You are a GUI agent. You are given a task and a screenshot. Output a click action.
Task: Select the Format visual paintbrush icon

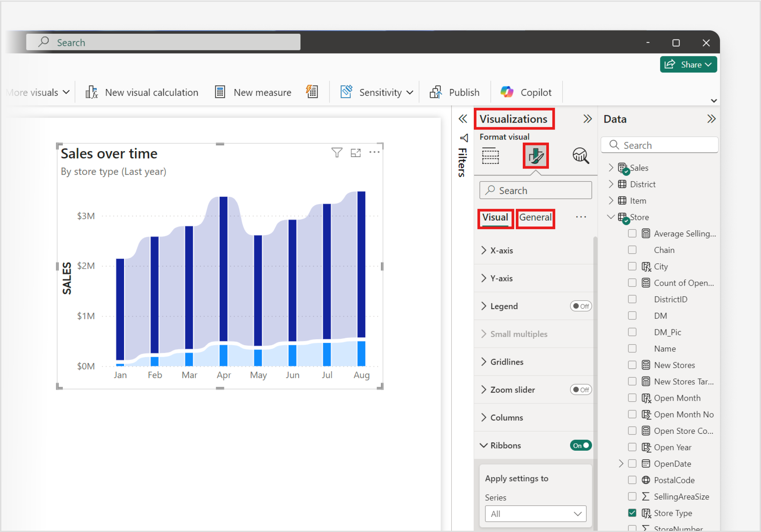pyautogui.click(x=536, y=155)
